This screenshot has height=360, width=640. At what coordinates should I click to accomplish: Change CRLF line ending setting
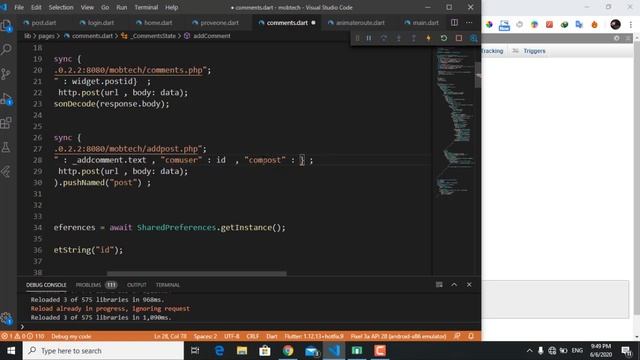(x=253, y=336)
